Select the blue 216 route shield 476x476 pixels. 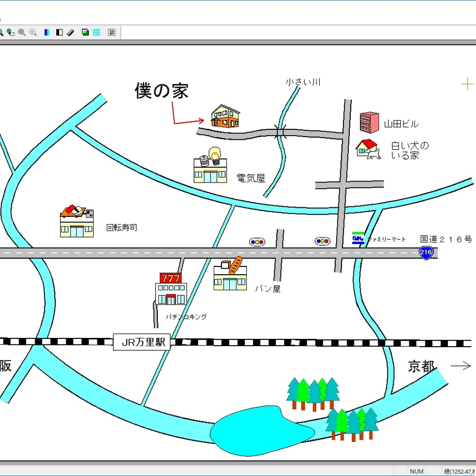[426, 252]
